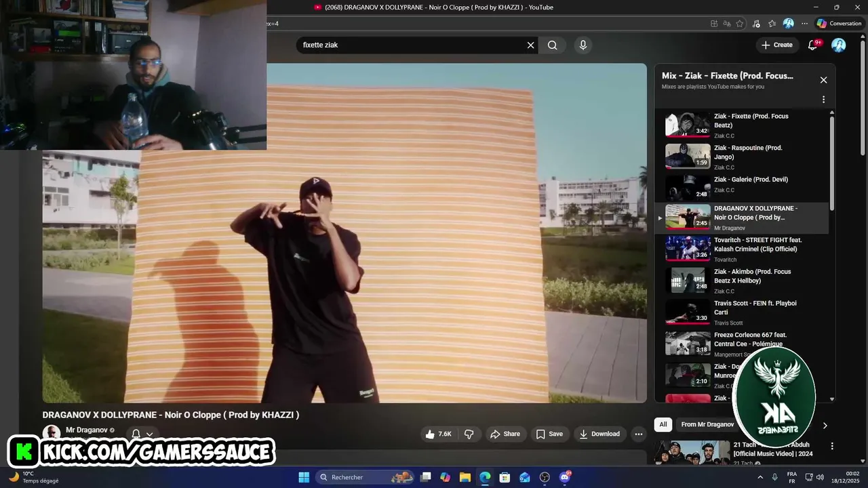
Task: Click the YouTube search magnifier button
Action: pyautogui.click(x=553, y=45)
